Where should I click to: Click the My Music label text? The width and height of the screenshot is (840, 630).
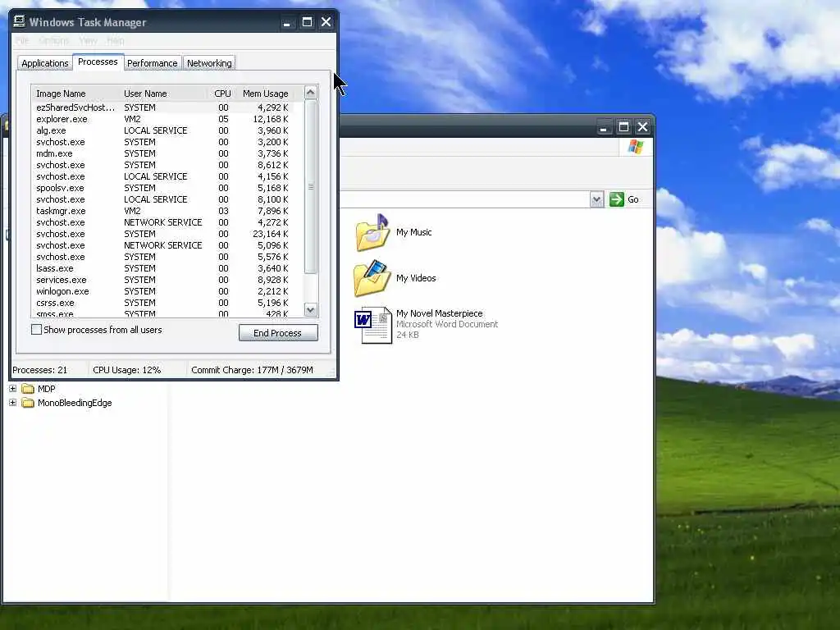pos(414,232)
